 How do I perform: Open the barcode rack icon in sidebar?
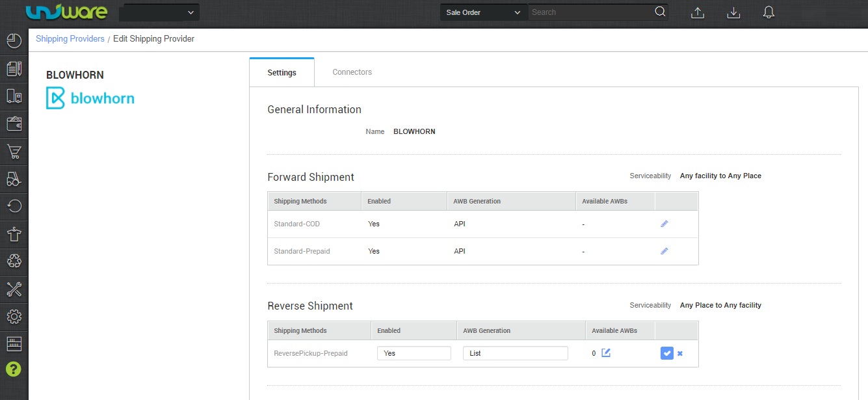point(14,343)
